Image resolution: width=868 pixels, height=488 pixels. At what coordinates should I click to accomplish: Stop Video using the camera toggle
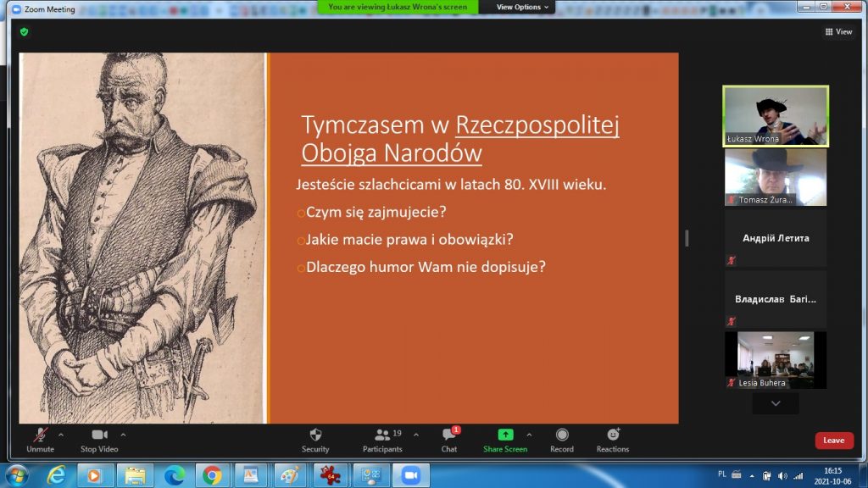pyautogui.click(x=99, y=435)
